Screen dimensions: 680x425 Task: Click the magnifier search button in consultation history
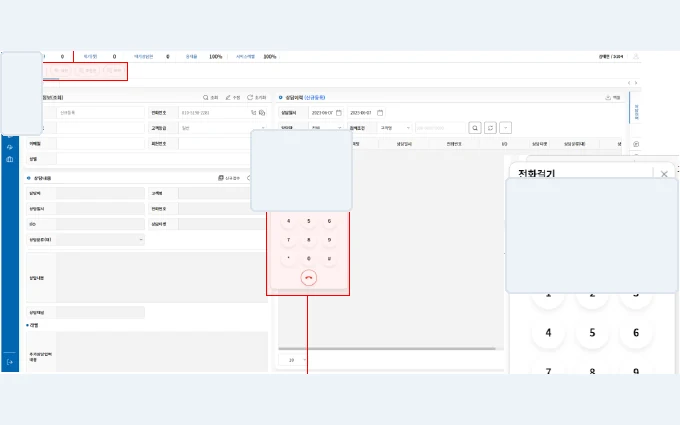[475, 128]
